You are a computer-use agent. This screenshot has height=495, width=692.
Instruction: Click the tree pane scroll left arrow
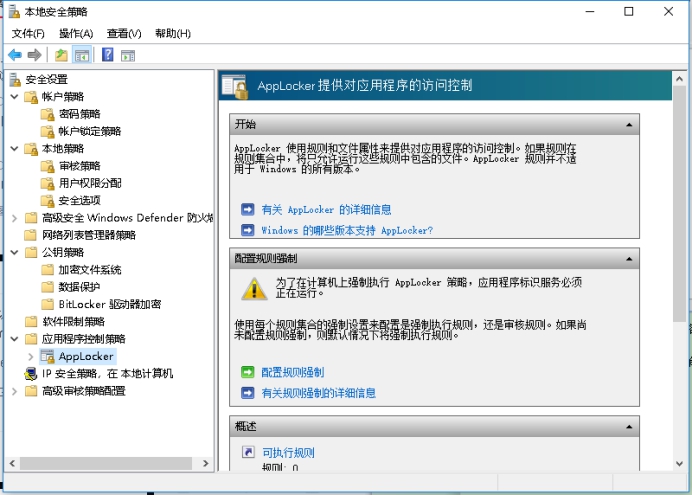12,463
